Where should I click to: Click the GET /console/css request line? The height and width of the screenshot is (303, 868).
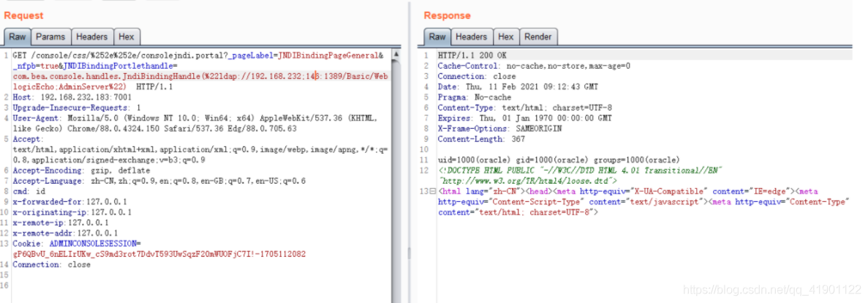pyautogui.click(x=197, y=56)
